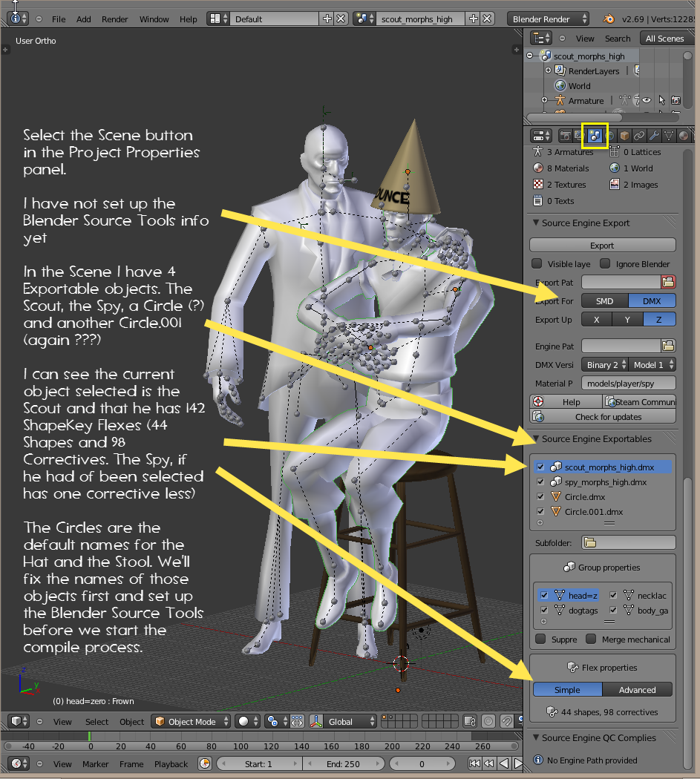The image size is (700, 779).
Task: Collapse the Source Engine Exportables panel
Action: tap(536, 438)
